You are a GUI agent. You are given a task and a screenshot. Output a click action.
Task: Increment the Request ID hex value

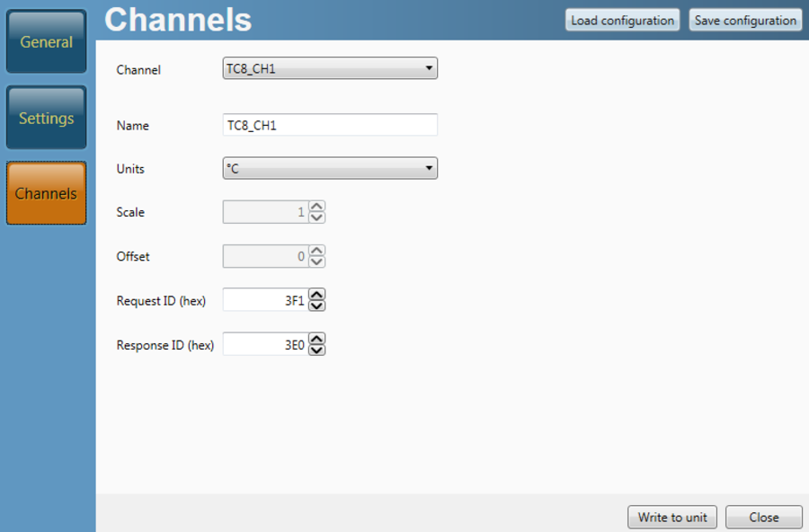pyautogui.click(x=316, y=294)
